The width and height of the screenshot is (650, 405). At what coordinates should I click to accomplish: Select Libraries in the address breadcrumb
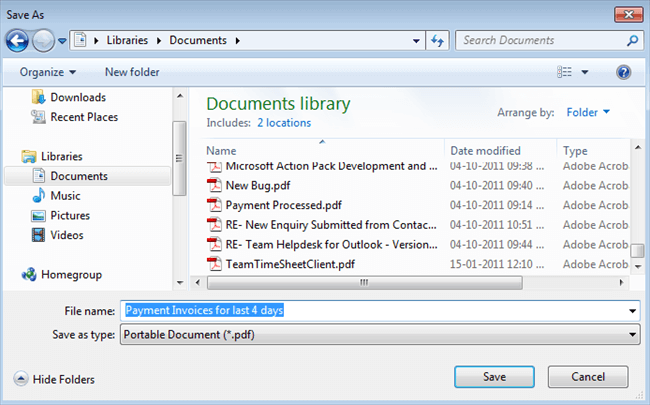(127, 40)
